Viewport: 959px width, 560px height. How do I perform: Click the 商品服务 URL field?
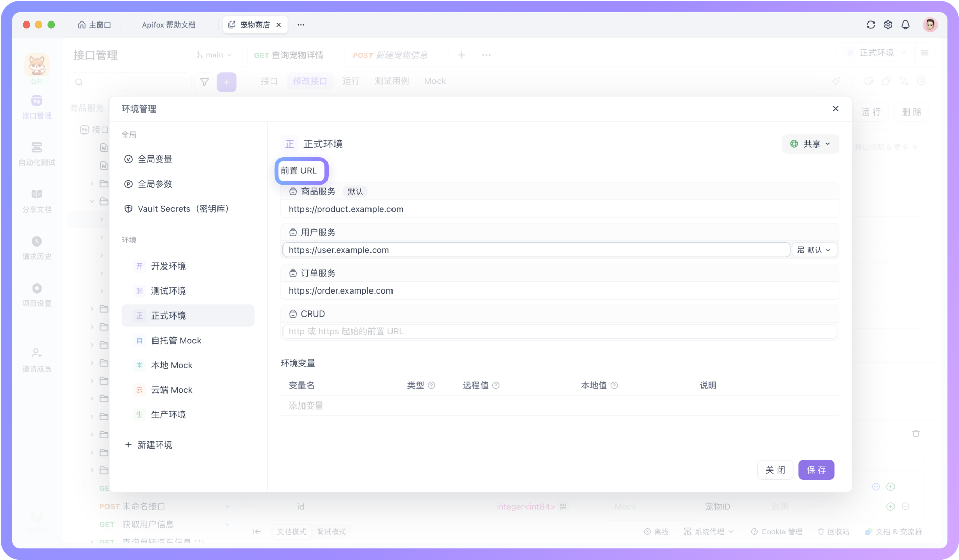coord(559,209)
